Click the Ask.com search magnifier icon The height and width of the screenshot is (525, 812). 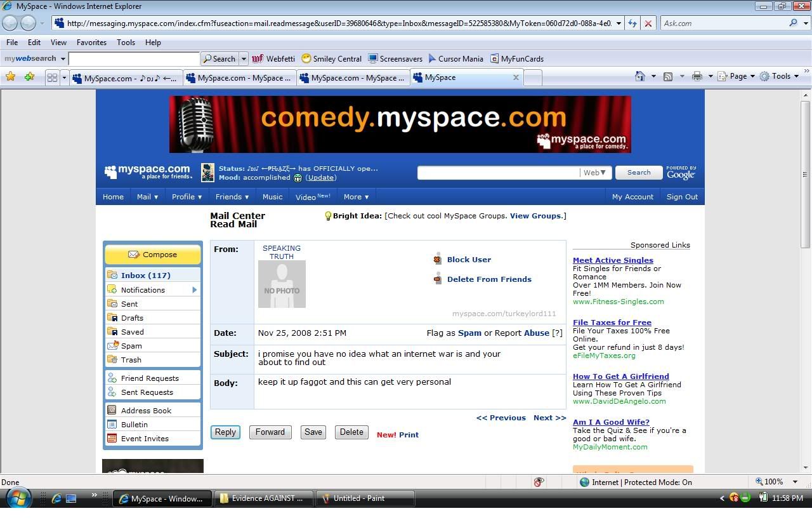coord(793,23)
